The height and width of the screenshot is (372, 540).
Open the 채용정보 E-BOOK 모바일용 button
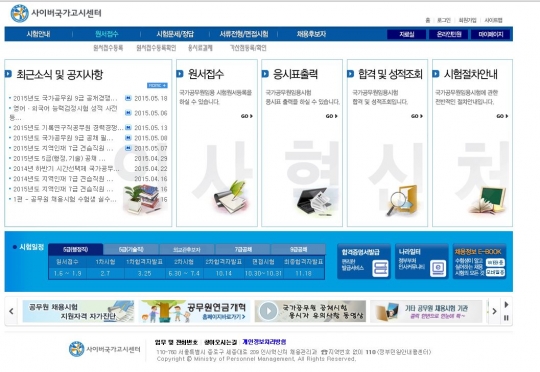click(x=496, y=272)
